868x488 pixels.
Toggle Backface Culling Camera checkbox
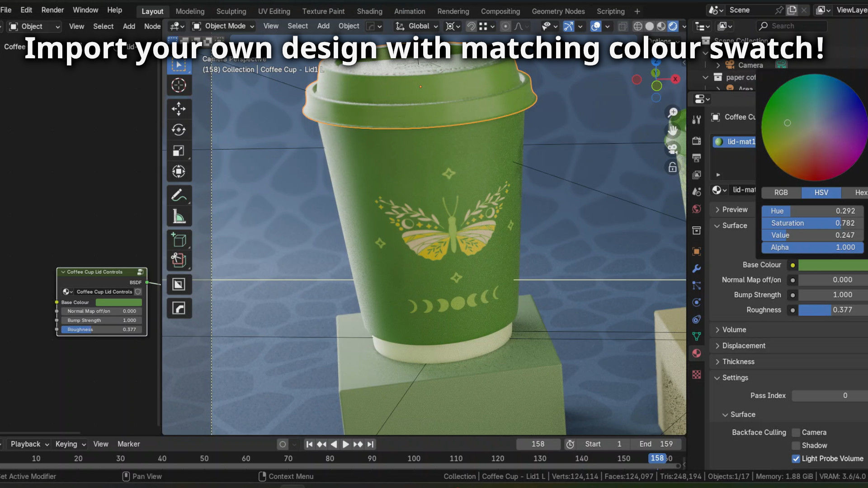click(x=796, y=432)
